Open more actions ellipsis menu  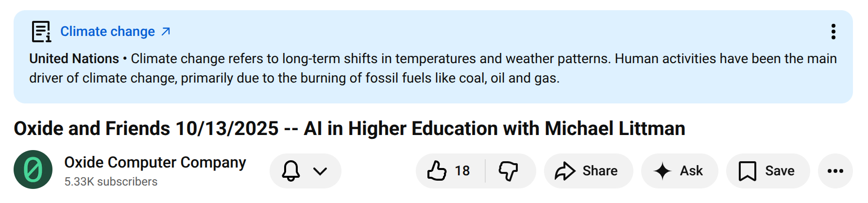(x=835, y=171)
